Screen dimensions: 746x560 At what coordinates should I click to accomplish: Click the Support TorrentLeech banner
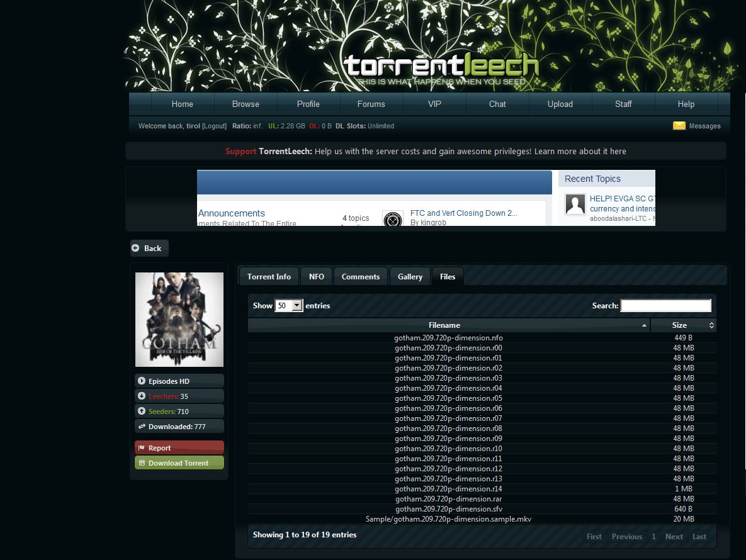pos(426,151)
